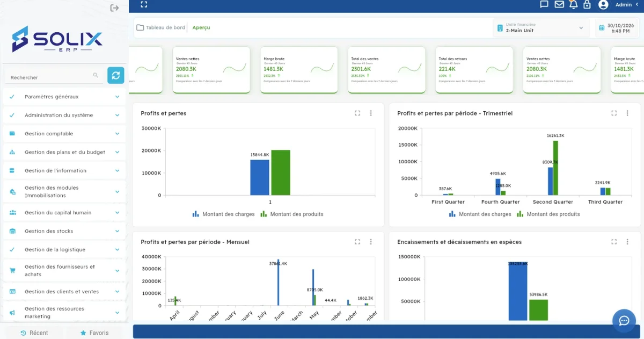This screenshot has height=339, width=644.
Task: Open the Admin user menu arrow
Action: tap(637, 4)
